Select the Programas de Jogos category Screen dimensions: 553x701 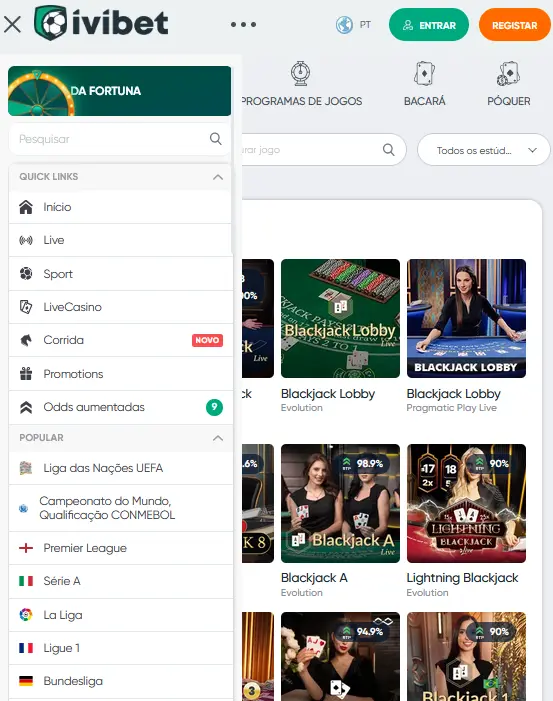[x=301, y=84]
